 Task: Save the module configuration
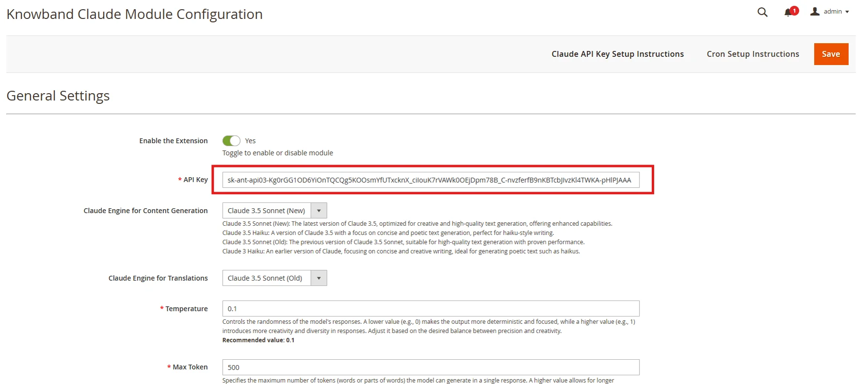point(831,54)
